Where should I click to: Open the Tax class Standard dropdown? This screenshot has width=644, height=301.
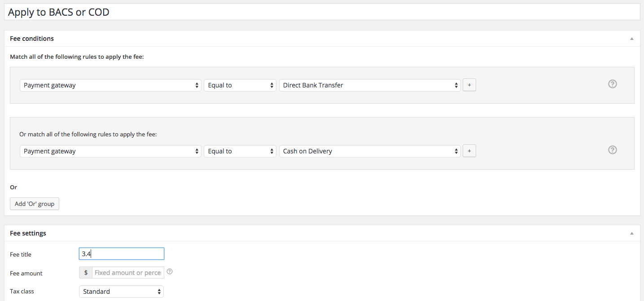tap(121, 292)
